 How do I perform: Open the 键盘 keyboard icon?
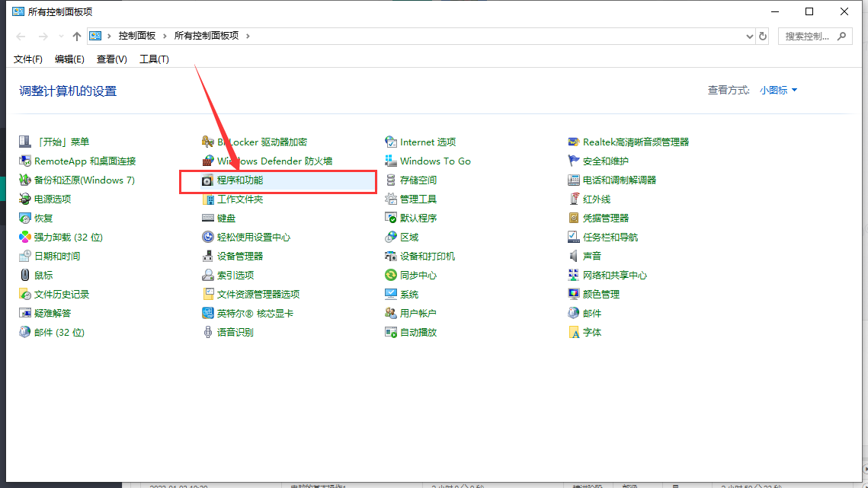point(207,218)
